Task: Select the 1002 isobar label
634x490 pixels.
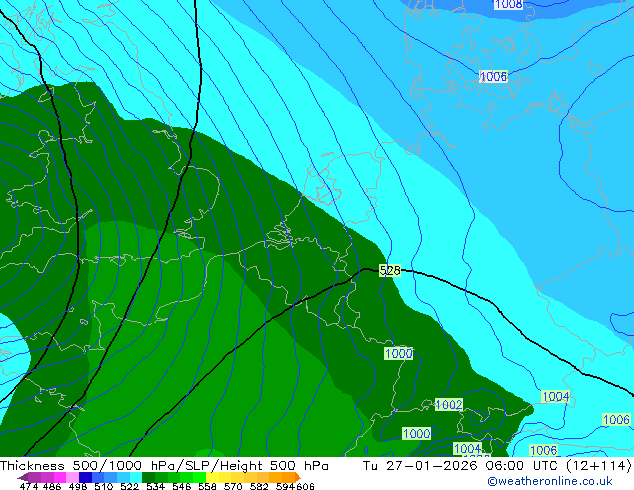Action: tap(449, 404)
